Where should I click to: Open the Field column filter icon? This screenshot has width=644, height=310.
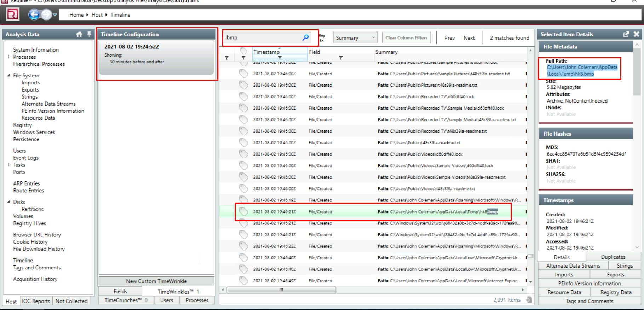tap(341, 58)
